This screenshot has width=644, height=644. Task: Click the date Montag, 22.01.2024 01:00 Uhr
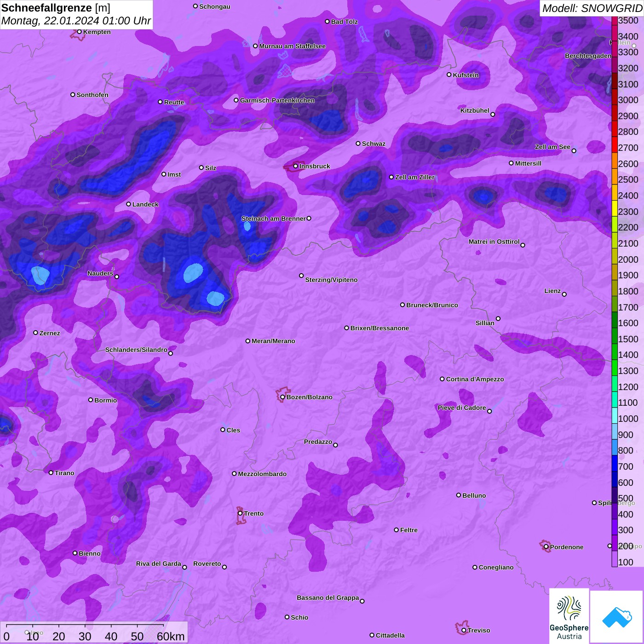76,21
